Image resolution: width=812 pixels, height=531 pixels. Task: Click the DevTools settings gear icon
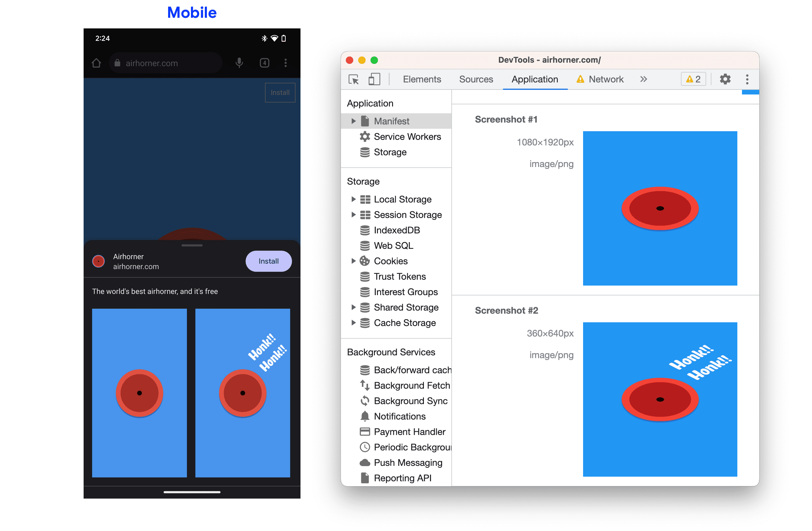click(x=724, y=79)
